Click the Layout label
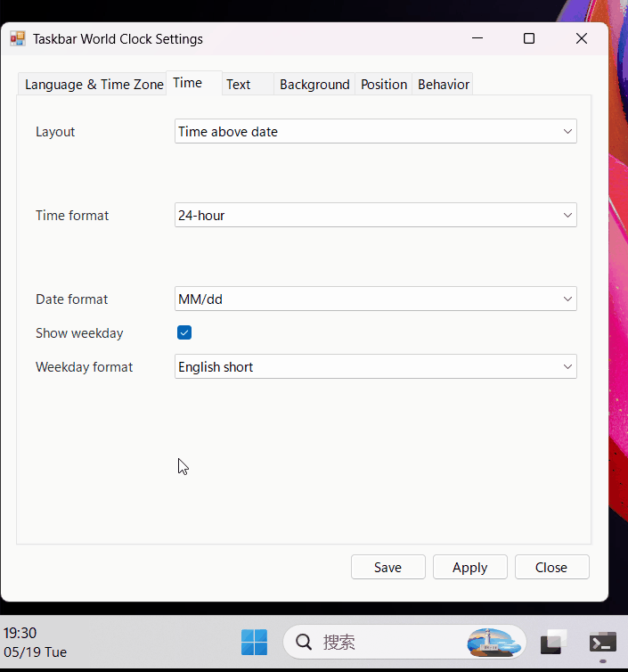This screenshot has width=628, height=672. point(55,132)
